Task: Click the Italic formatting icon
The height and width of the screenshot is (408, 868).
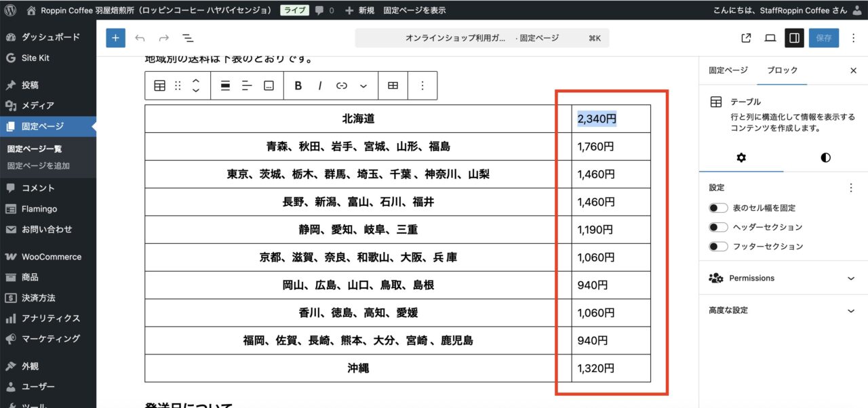Action: tap(319, 85)
